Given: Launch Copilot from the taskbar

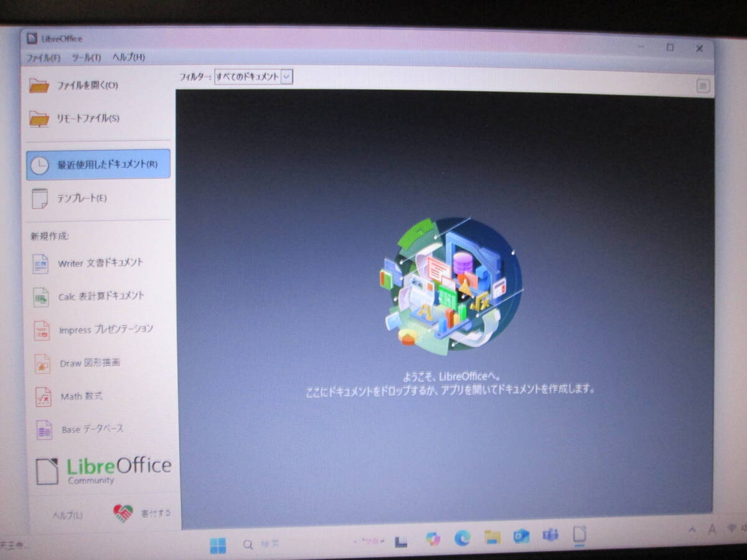Looking at the screenshot, I should pyautogui.click(x=433, y=539).
